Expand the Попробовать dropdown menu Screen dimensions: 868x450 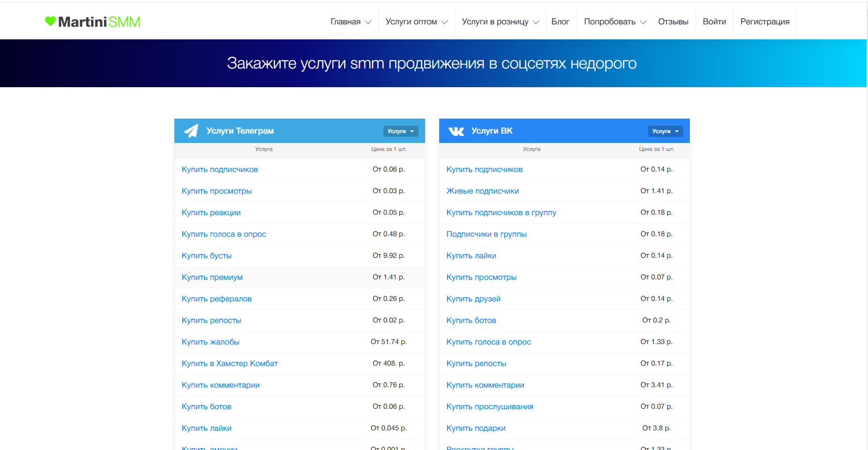click(x=615, y=22)
